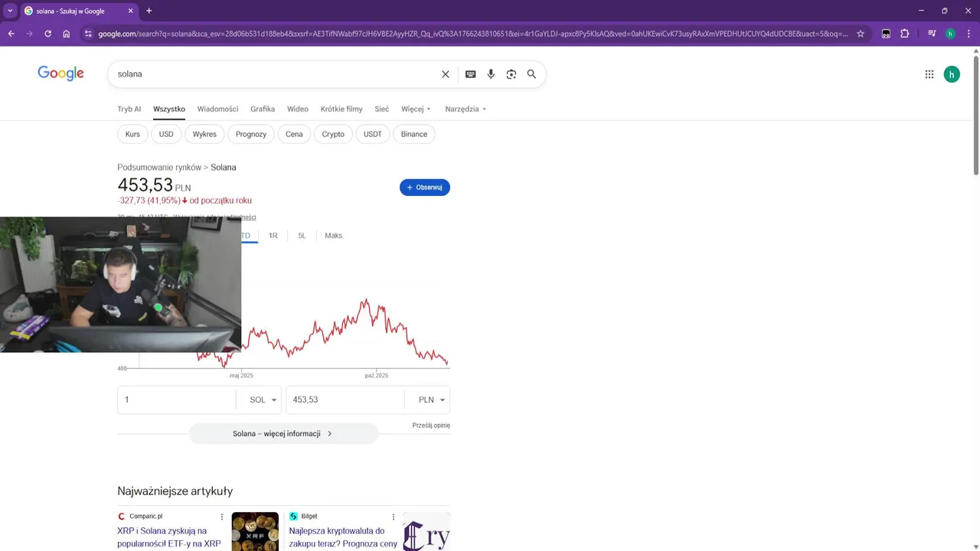Screen dimensions: 980x551
Task: Open the SOL currency dropdown
Action: tap(261, 400)
